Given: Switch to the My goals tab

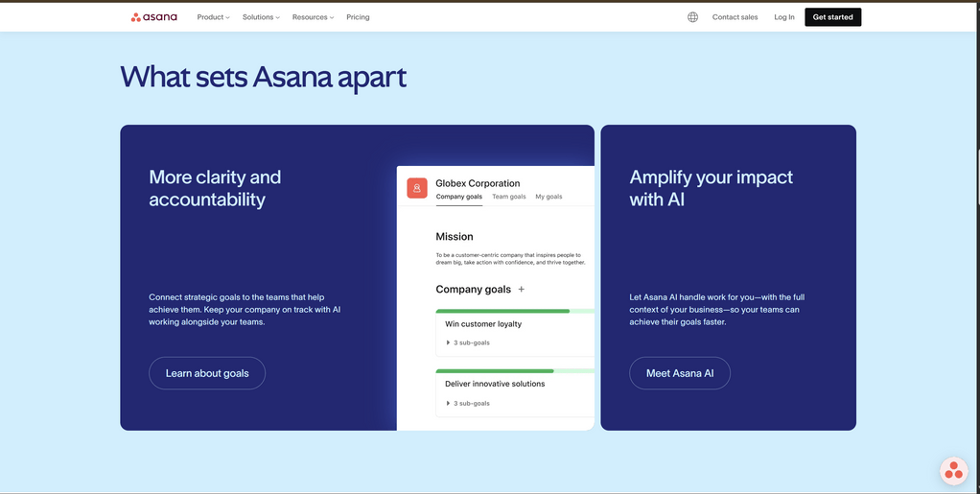Looking at the screenshot, I should [x=548, y=197].
